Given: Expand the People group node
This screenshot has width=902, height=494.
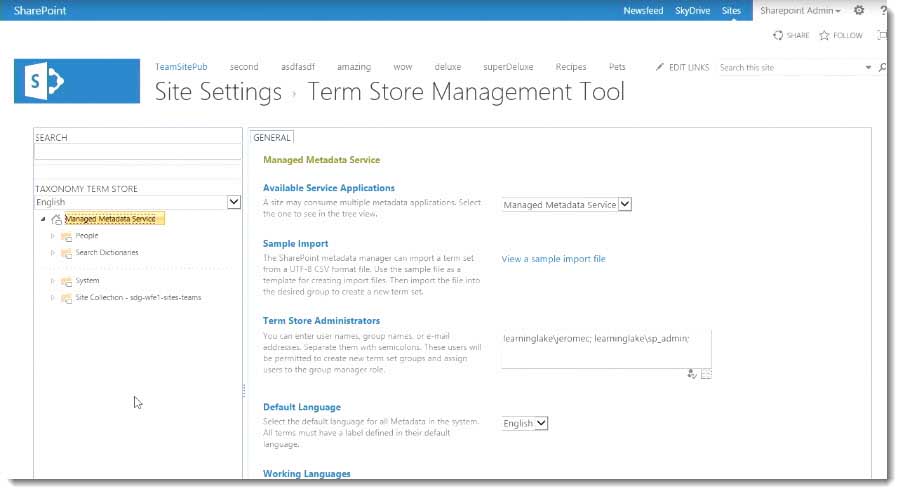Looking at the screenshot, I should (52, 236).
